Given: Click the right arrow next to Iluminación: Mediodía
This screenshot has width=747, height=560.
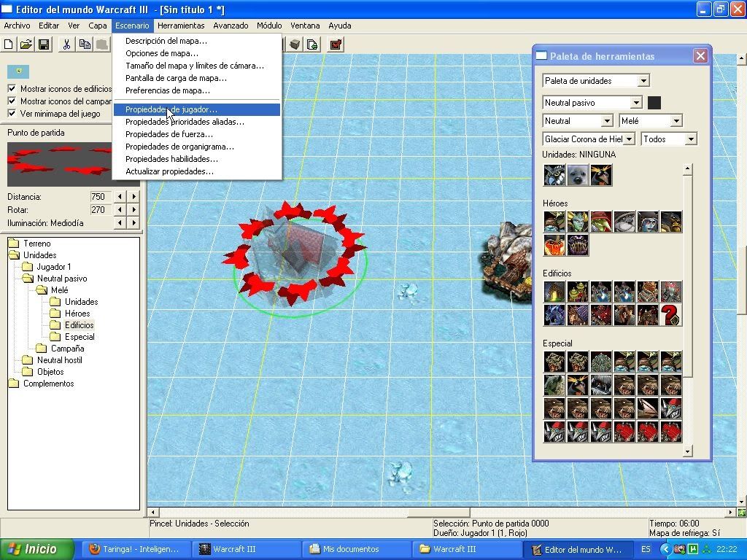Looking at the screenshot, I should [x=134, y=222].
